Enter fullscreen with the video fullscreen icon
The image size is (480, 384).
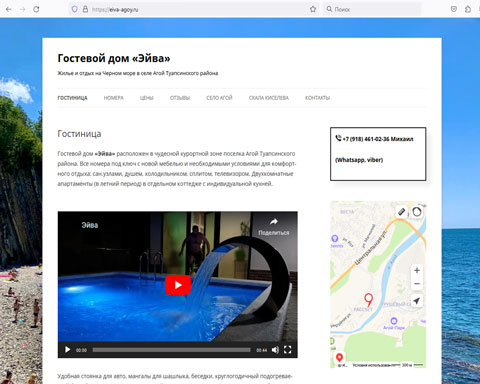click(x=288, y=350)
